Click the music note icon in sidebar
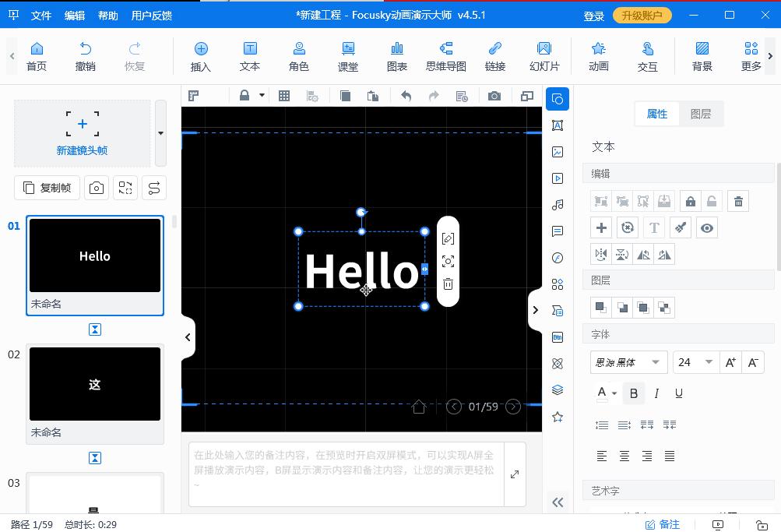Viewport: 781px width, 532px height. 558,205
